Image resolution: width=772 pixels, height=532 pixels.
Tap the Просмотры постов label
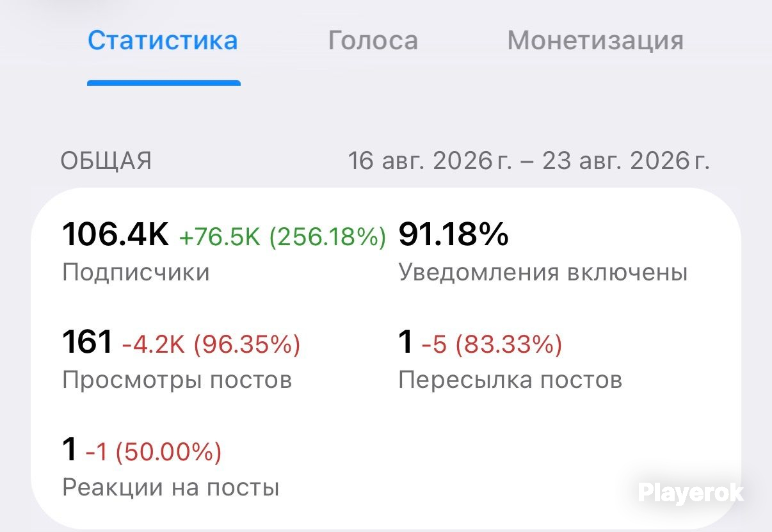click(177, 380)
